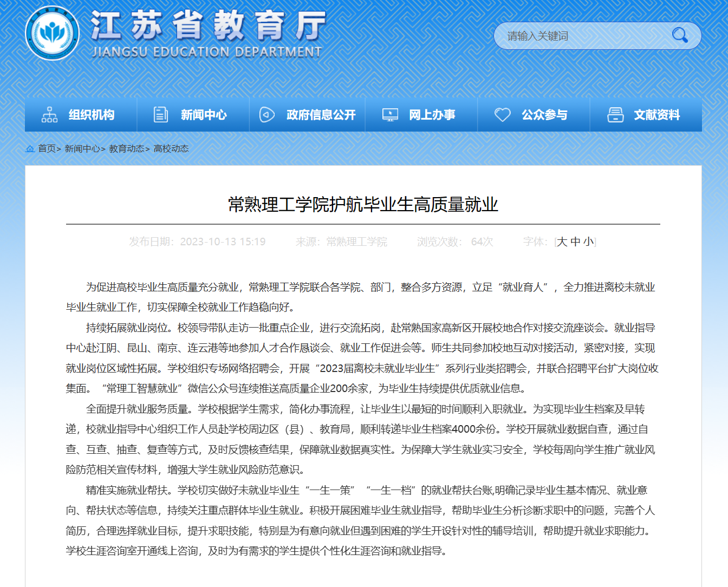Open the 政府信息公开 menu
The width and height of the screenshot is (728, 587).
coord(307,115)
